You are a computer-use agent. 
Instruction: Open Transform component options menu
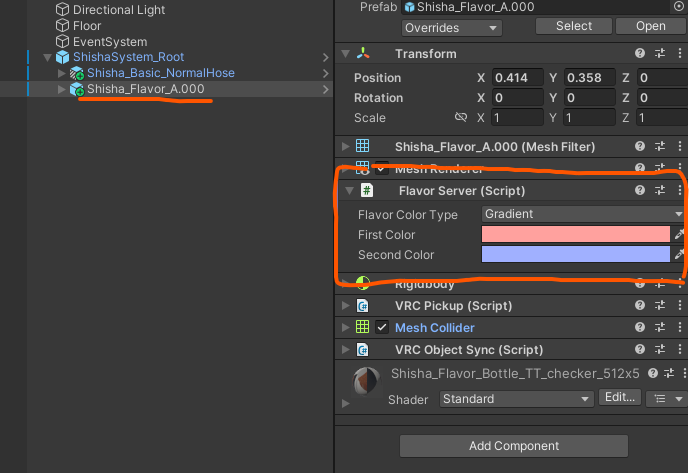(x=680, y=53)
